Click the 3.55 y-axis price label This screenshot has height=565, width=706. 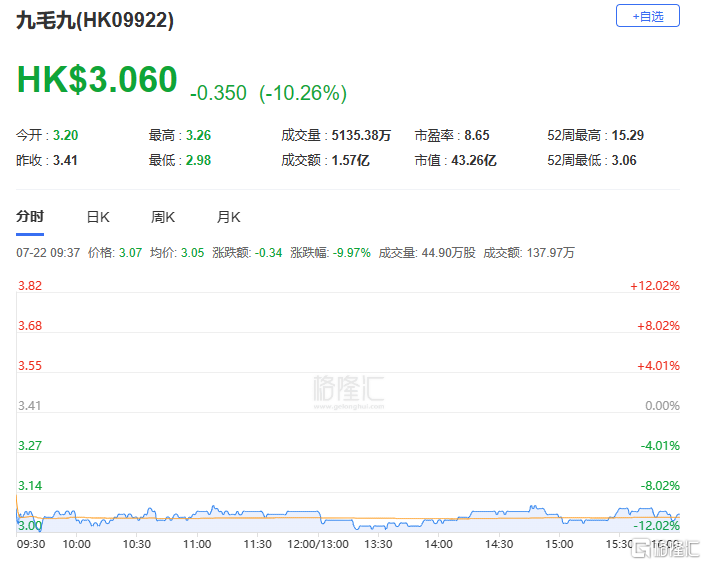(x=30, y=366)
